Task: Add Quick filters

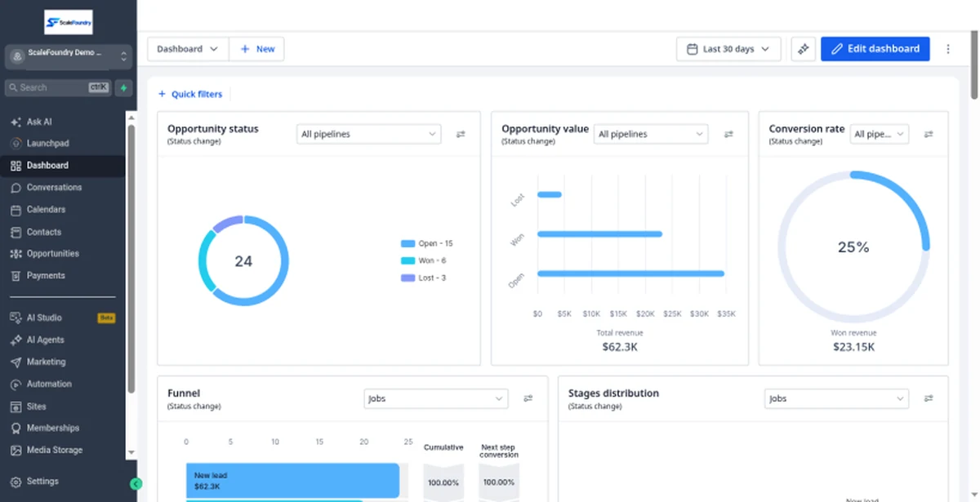Action: tap(190, 94)
